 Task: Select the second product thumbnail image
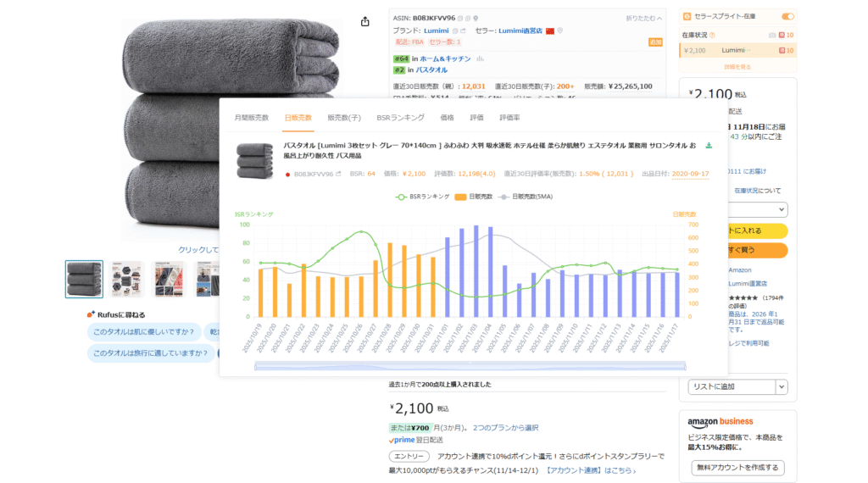coord(126,279)
